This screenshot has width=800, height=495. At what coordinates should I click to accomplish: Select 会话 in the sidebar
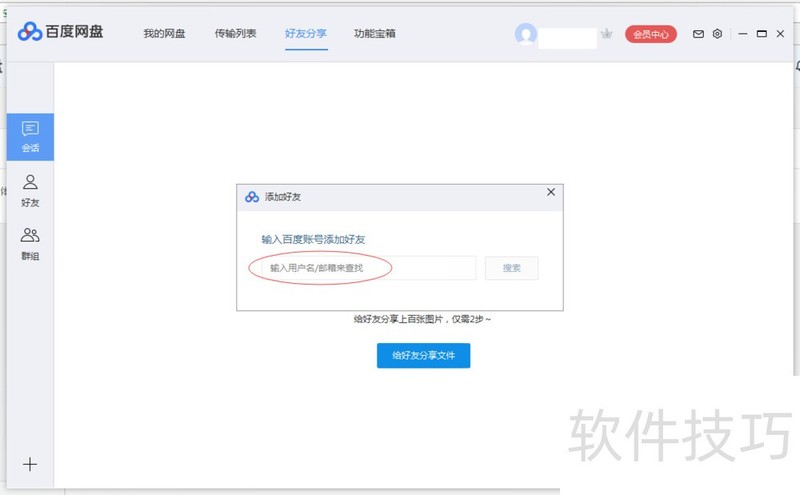pyautogui.click(x=30, y=137)
